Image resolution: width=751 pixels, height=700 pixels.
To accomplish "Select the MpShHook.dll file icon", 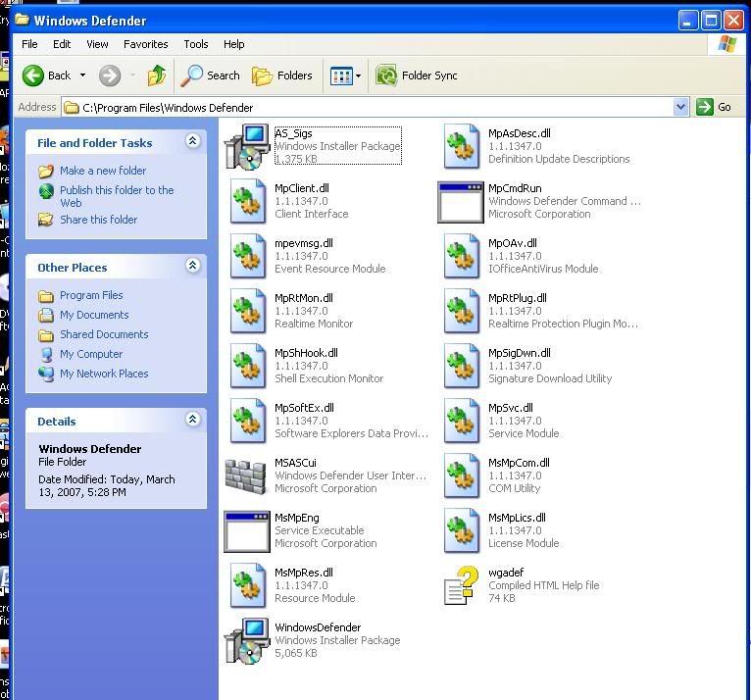I will 248,367.
